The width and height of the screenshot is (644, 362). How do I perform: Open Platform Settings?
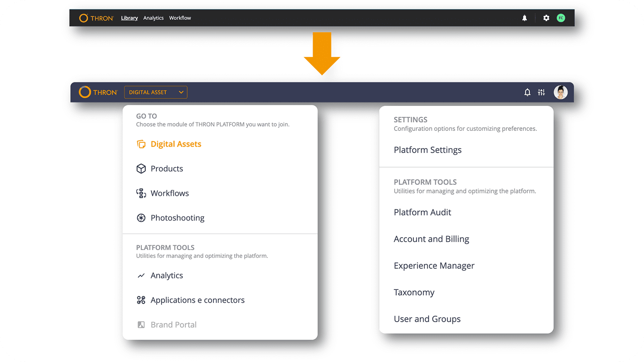tap(428, 150)
